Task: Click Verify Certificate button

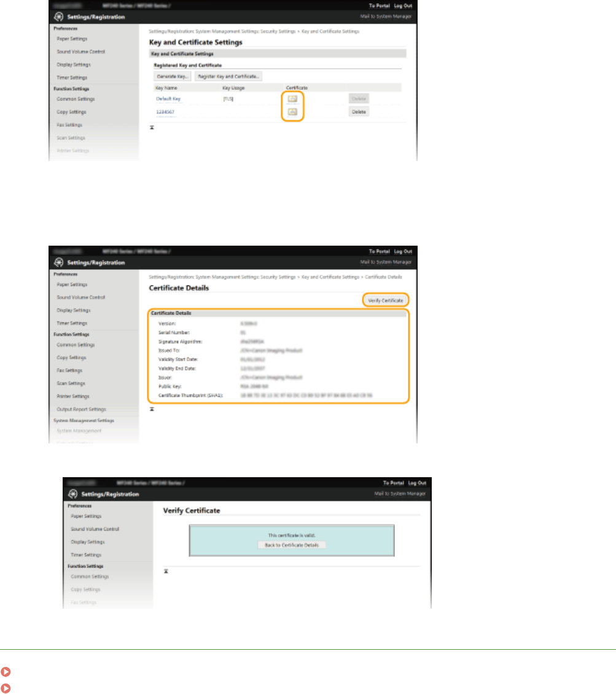Action: 386,300
